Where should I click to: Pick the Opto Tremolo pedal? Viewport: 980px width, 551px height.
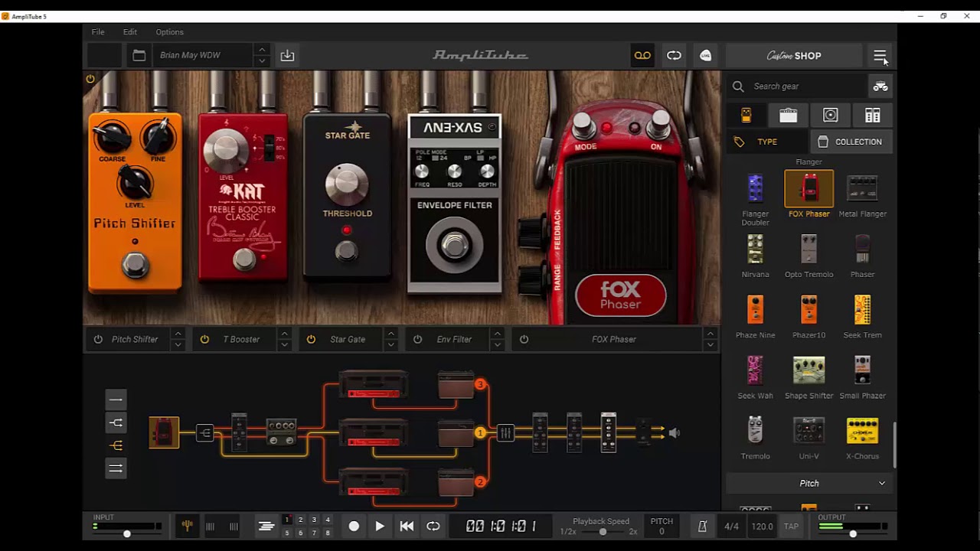808,256
